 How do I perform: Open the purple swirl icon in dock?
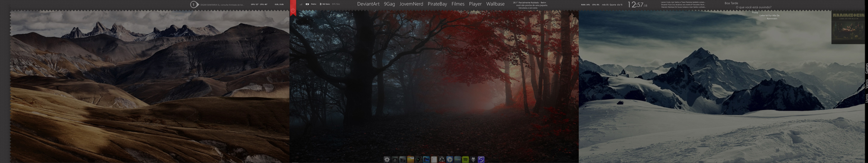click(x=481, y=160)
